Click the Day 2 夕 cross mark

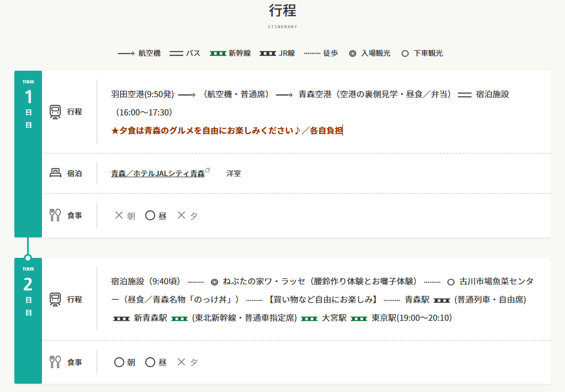(181, 362)
